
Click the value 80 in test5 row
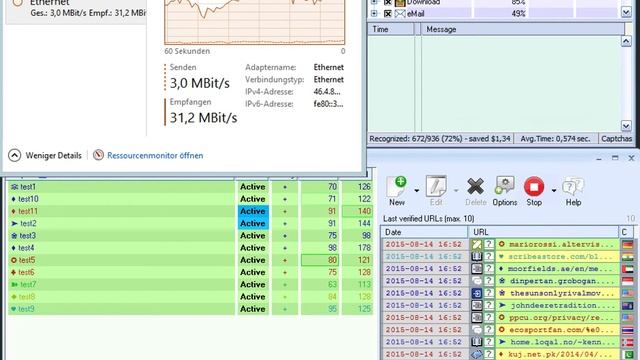coord(320,260)
